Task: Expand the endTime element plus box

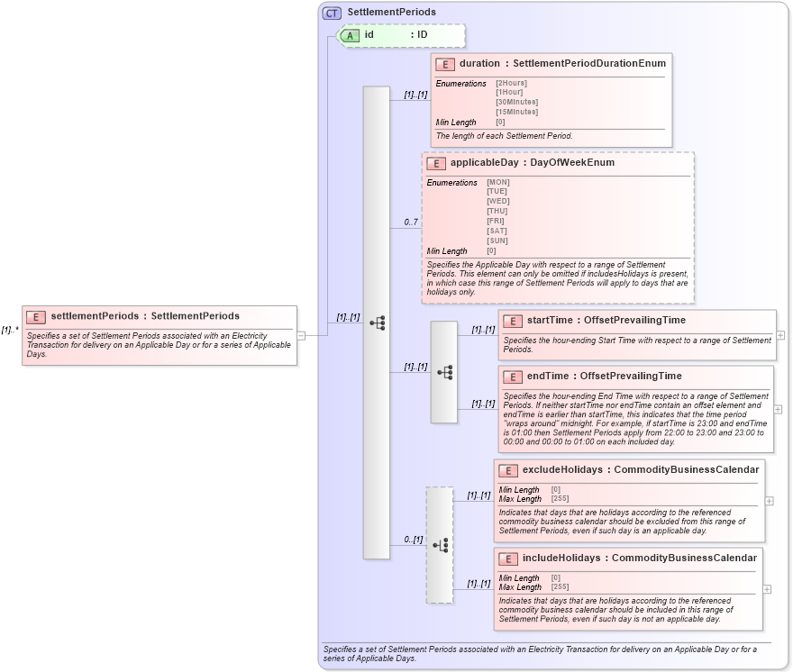Action: pyautogui.click(x=778, y=409)
